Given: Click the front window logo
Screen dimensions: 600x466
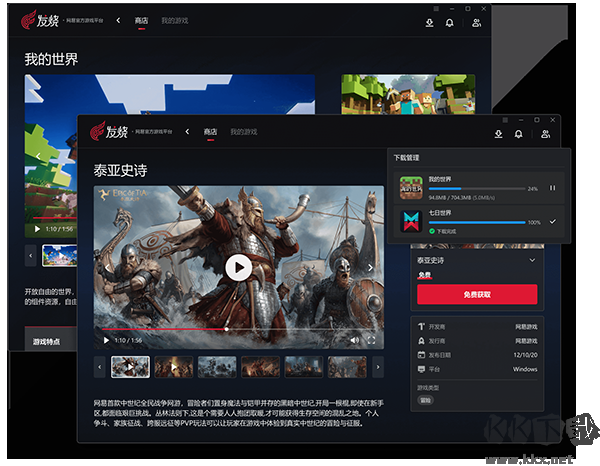Looking at the screenshot, I should coord(109,131).
